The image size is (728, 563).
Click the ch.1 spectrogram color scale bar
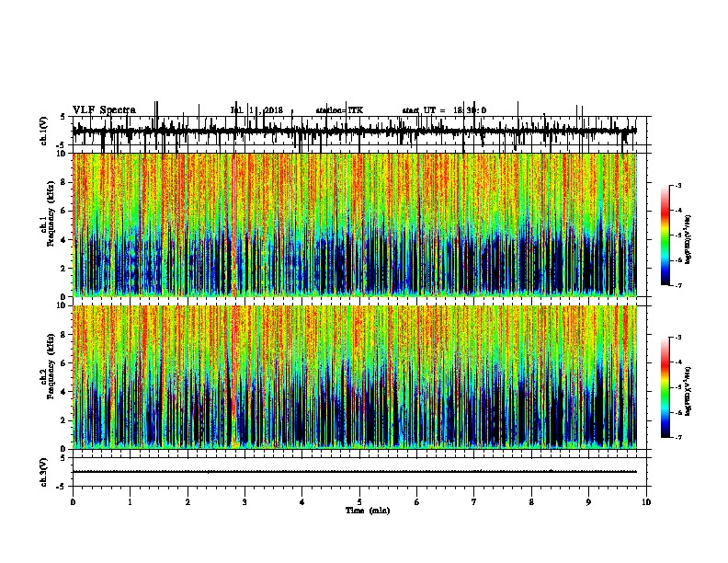665,236
